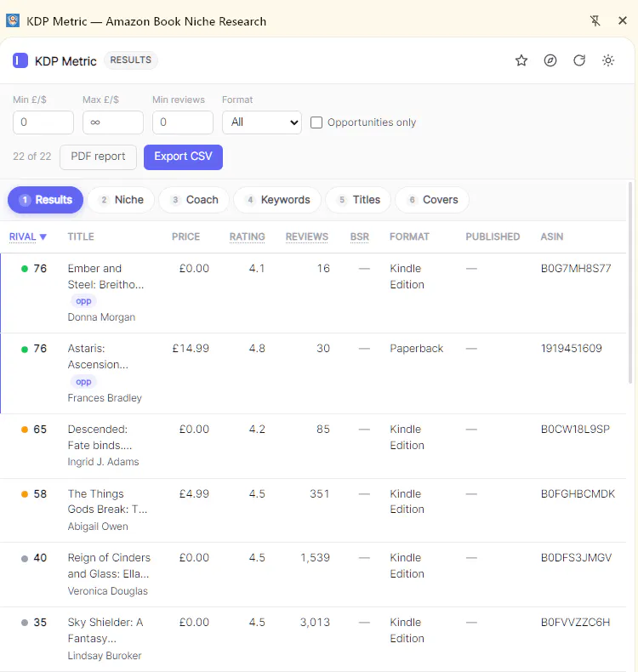Click author name Donna Morgan
The height and width of the screenshot is (672, 638).
click(x=101, y=317)
